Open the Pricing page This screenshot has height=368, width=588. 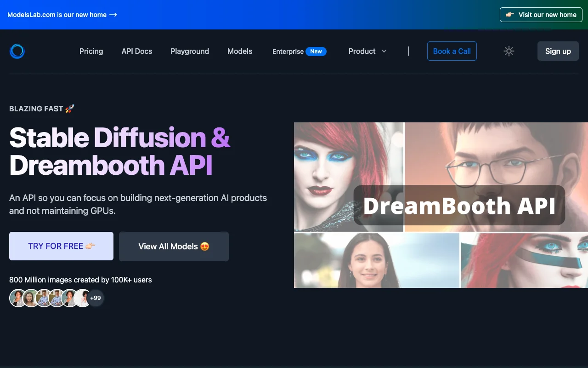pos(91,51)
